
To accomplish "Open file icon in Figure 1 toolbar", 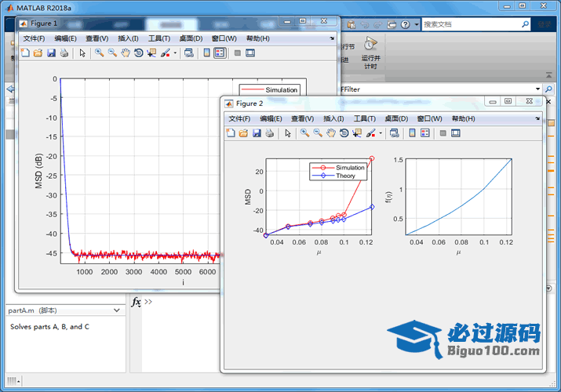I will (38, 53).
